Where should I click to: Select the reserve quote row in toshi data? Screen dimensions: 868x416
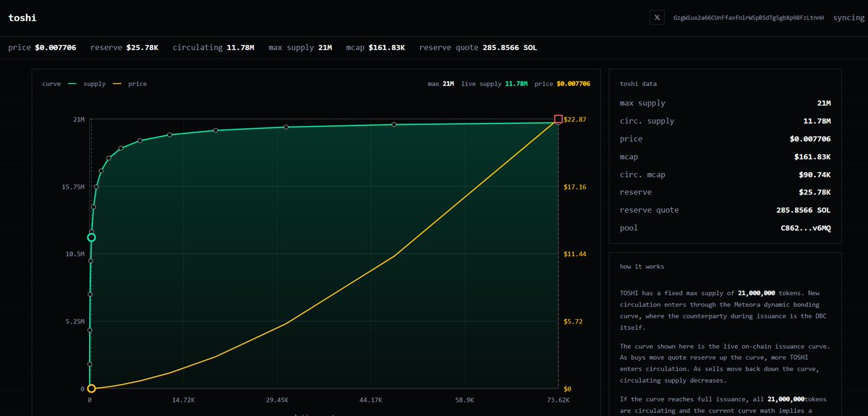click(x=726, y=210)
